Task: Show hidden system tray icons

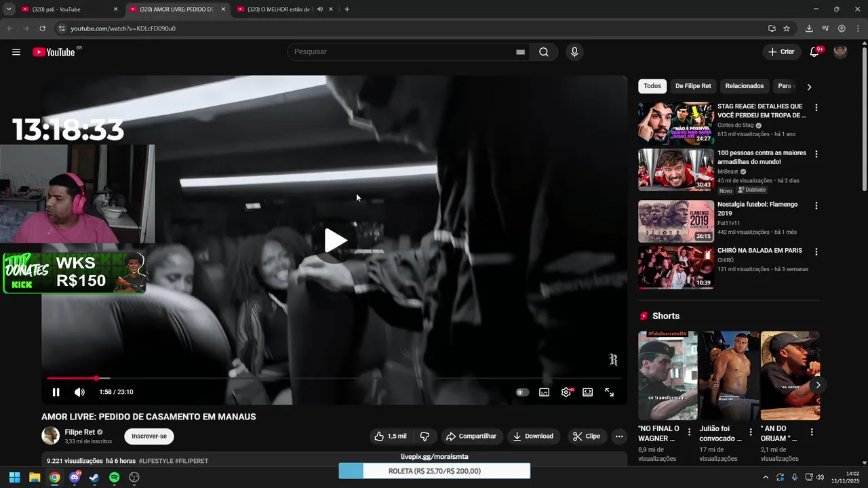Action: pyautogui.click(x=766, y=477)
